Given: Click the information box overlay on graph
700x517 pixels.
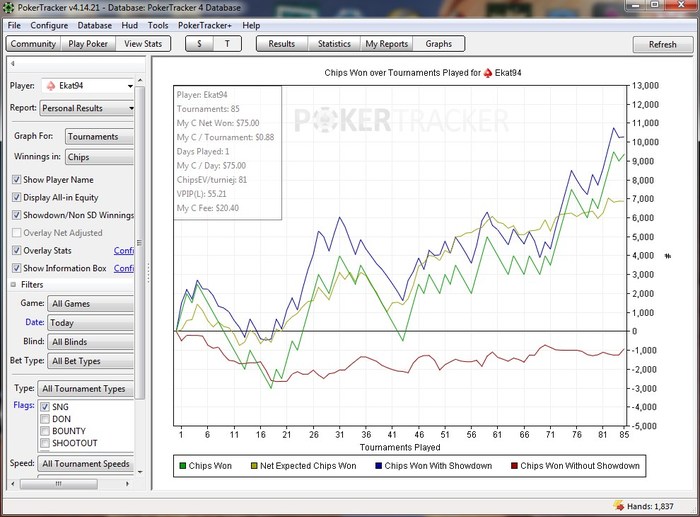Looking at the screenshot, I should pos(227,152).
